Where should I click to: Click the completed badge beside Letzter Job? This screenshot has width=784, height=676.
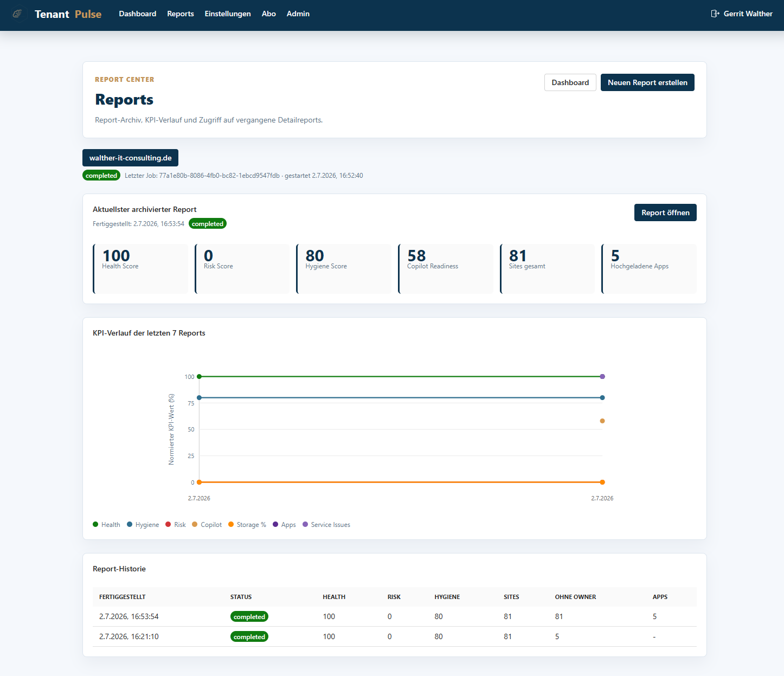(101, 176)
